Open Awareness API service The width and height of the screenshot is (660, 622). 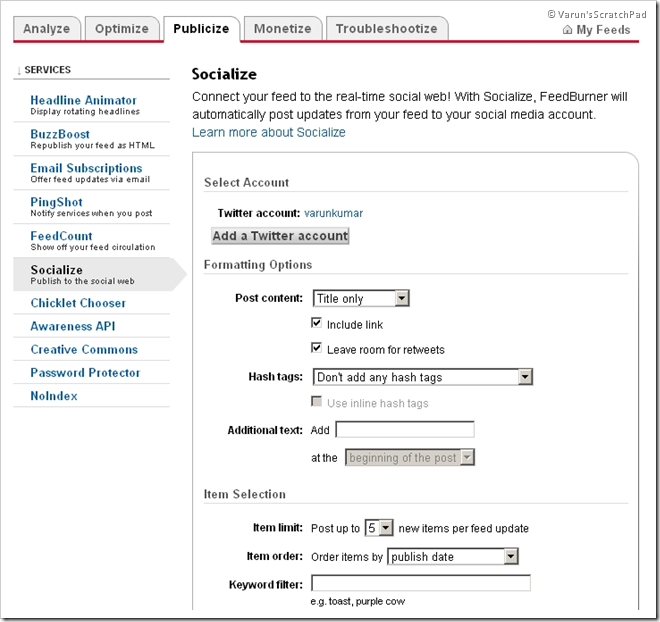(x=72, y=326)
